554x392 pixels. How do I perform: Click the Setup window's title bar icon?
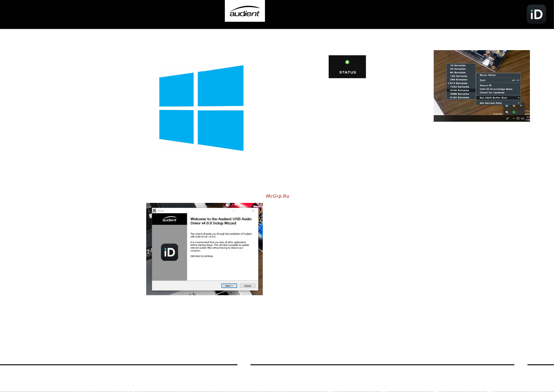(154, 210)
